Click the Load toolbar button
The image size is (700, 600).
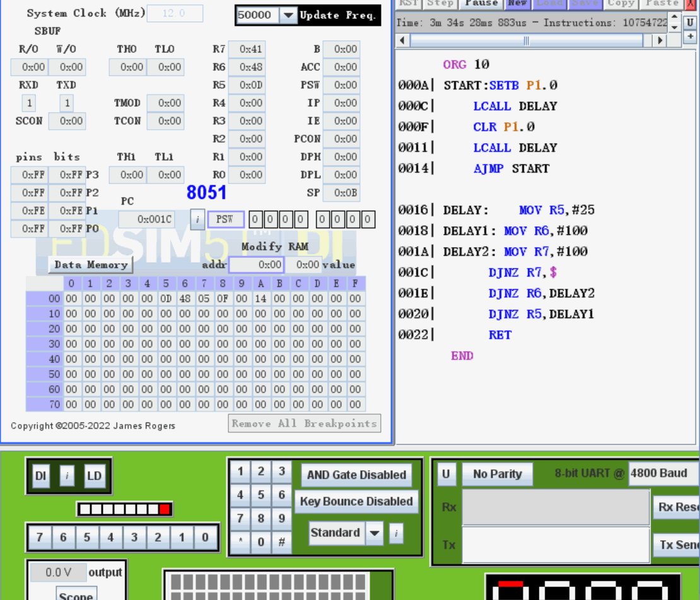point(549,4)
